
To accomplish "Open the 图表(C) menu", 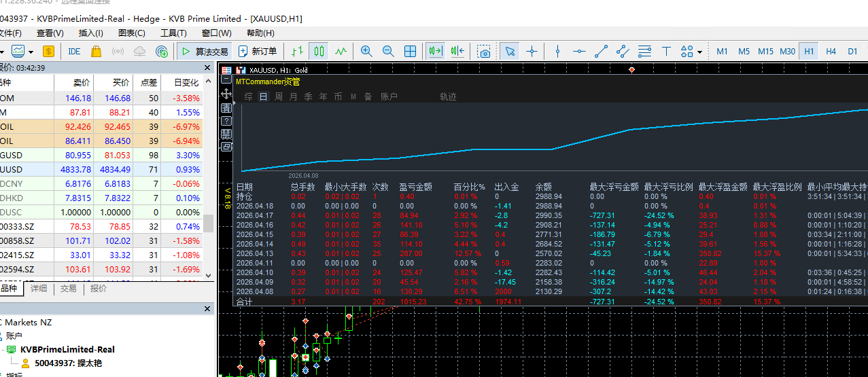I will pyautogui.click(x=131, y=33).
